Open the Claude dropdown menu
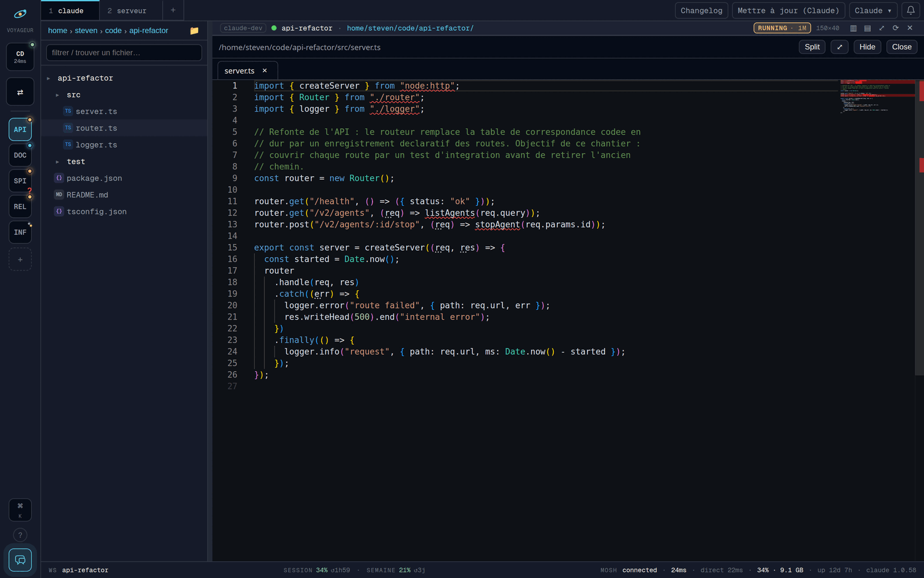This screenshot has height=578, width=924. 873,10
